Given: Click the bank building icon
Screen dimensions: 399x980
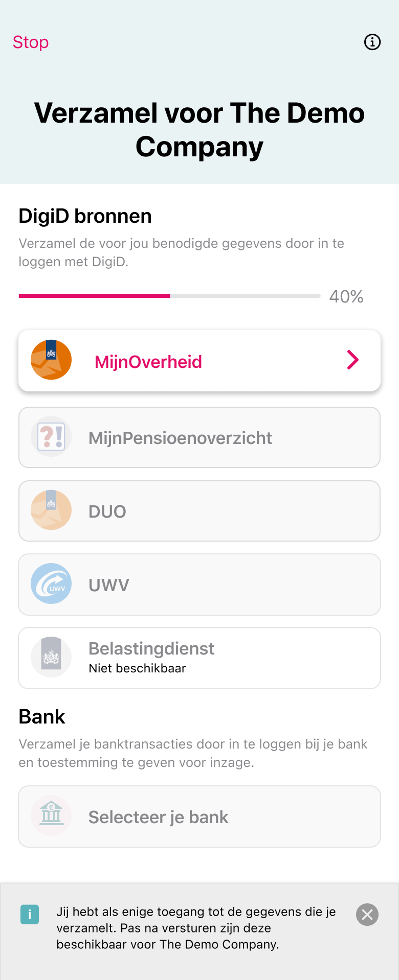Looking at the screenshot, I should [x=51, y=816].
